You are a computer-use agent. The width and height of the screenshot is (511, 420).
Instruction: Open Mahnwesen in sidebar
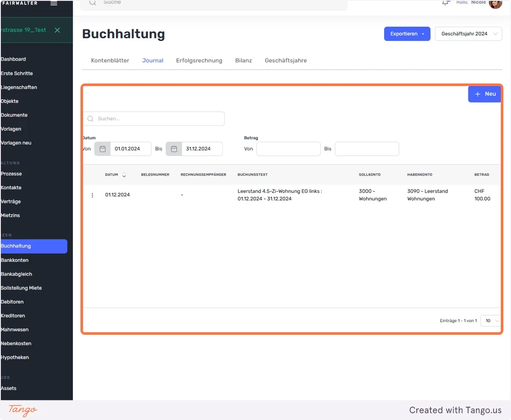click(15, 330)
